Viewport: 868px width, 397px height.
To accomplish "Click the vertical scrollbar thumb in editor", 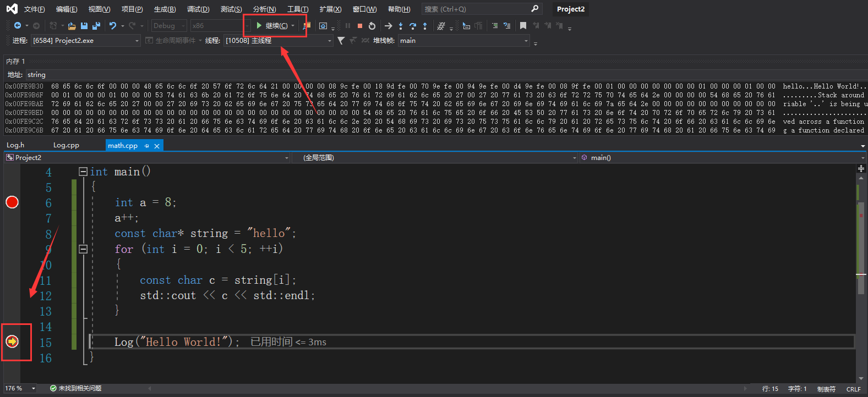I will coord(861,247).
